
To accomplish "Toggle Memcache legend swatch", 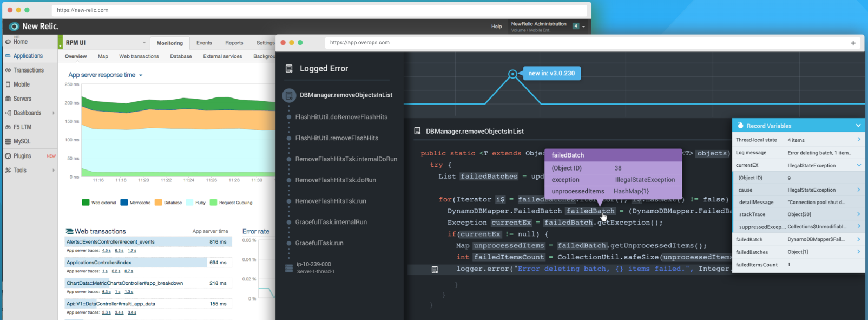I will pyautogui.click(x=124, y=203).
